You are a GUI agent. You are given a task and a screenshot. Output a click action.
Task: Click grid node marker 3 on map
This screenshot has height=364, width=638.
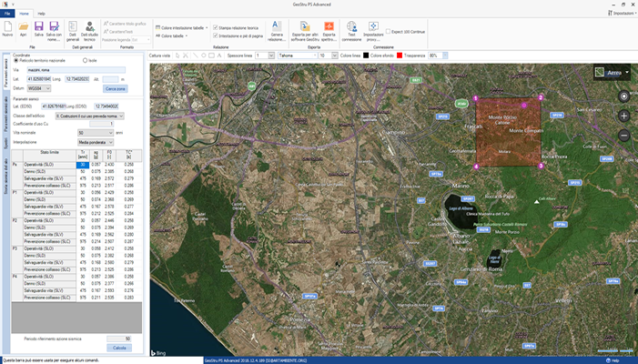541,166
